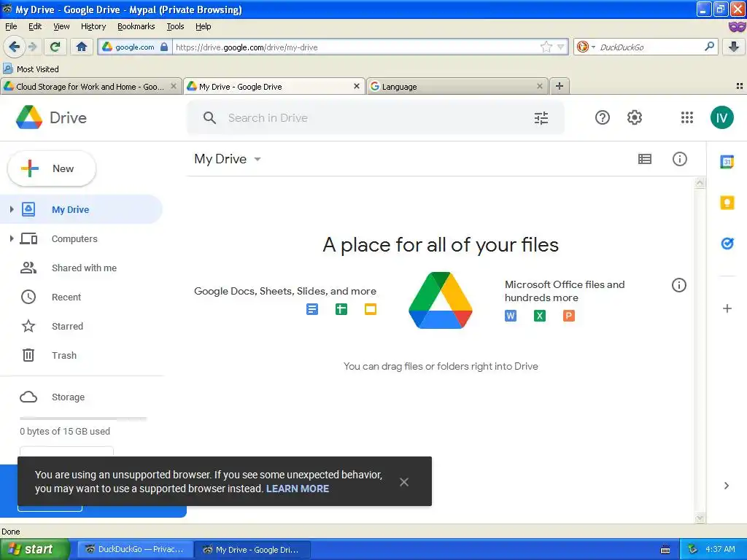The height and width of the screenshot is (560, 747).
Task: Open Google Keep side panel icon
Action: click(727, 203)
